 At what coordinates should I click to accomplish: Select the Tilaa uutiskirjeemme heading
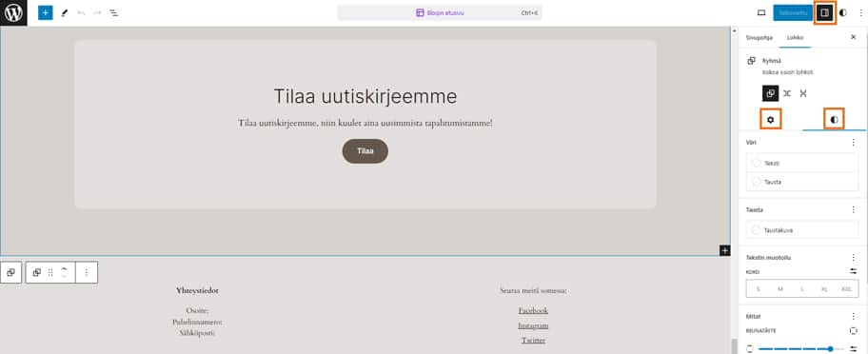(x=365, y=96)
